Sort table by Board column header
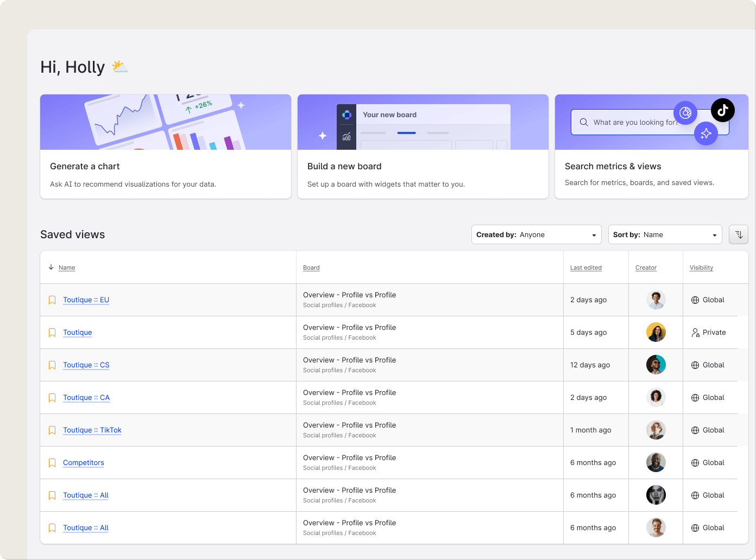 311,268
